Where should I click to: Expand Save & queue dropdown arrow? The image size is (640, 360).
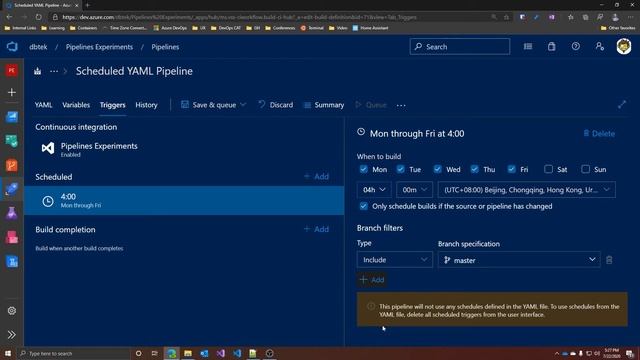point(243,105)
